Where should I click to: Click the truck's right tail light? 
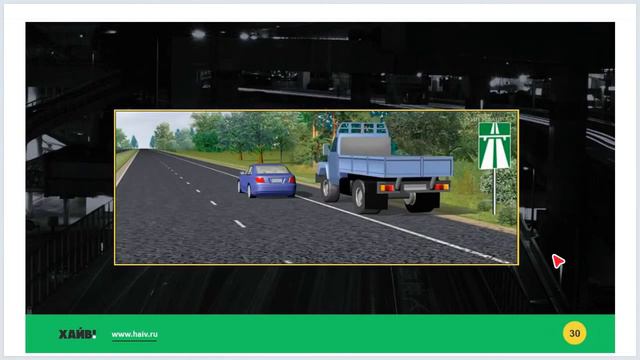coord(441,187)
